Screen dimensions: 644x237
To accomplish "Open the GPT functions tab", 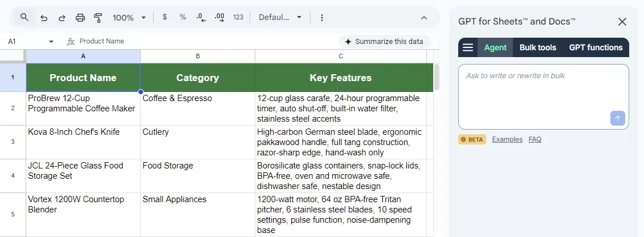I will click(596, 47).
